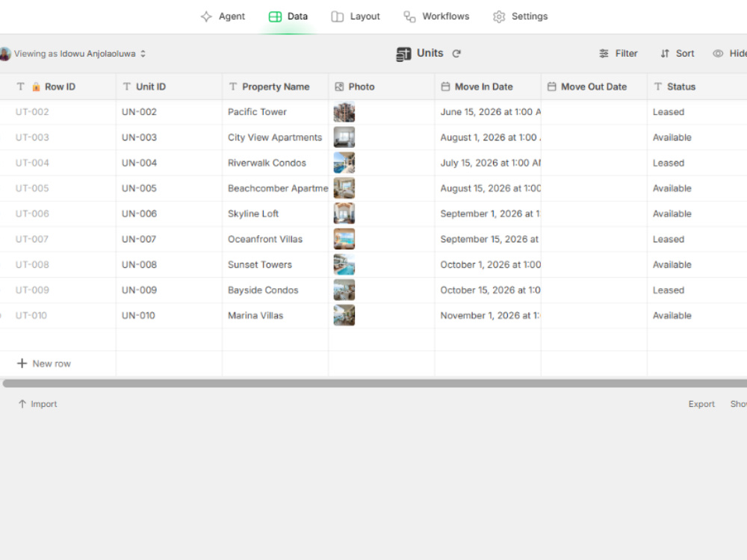This screenshot has height=560, width=747.
Task: Select the Skyline Loft property cell
Action: tap(276, 214)
